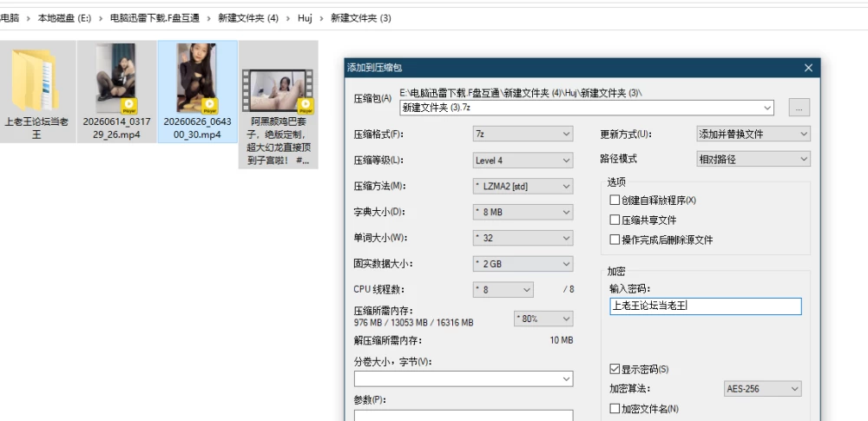Click the 输入密码 password field
Screen dimensions: 868x421
[705, 306]
